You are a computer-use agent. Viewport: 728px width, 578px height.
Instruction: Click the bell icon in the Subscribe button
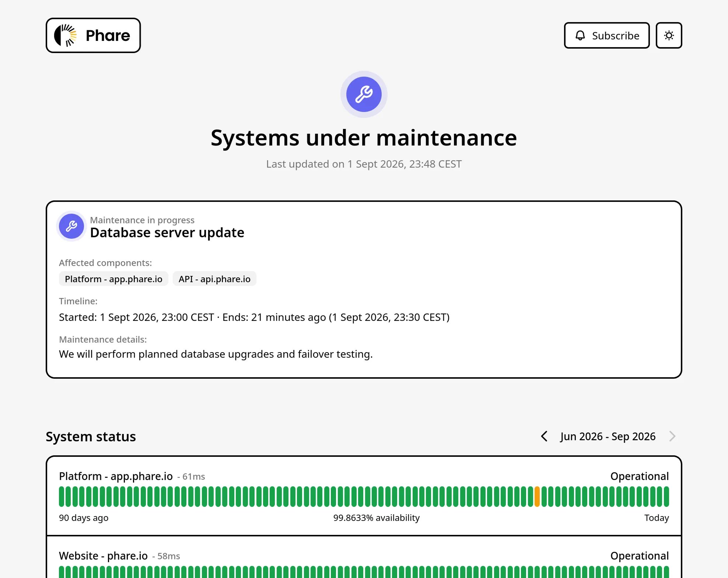click(x=580, y=35)
